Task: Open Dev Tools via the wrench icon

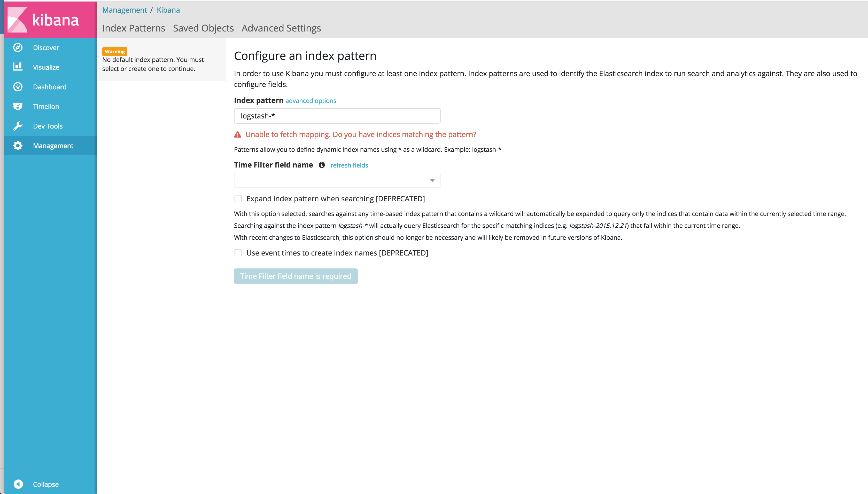Action: click(17, 126)
